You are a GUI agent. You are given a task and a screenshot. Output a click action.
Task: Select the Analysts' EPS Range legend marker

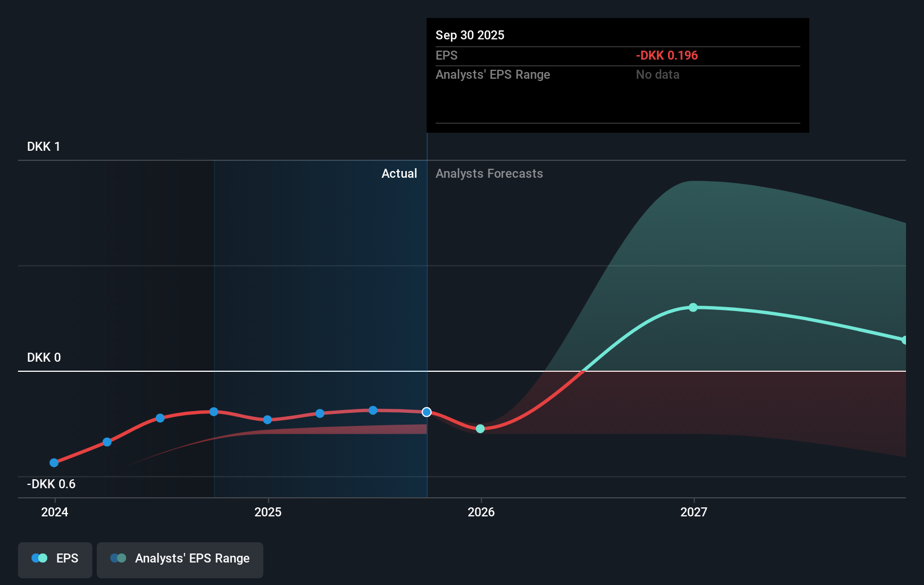click(118, 558)
